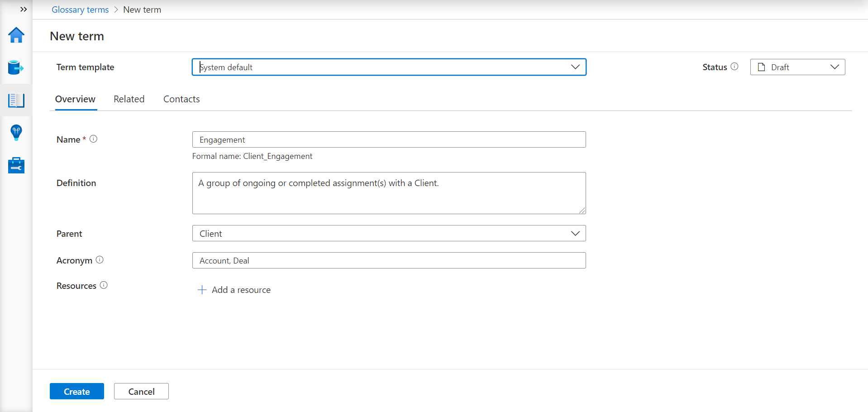Open the Glossary book icon in sidebar

(16, 100)
